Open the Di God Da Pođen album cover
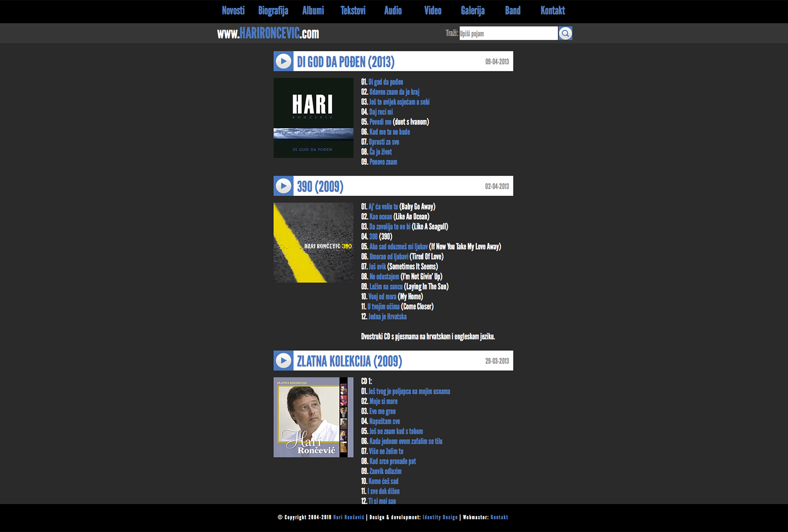The width and height of the screenshot is (788, 532). (x=313, y=118)
